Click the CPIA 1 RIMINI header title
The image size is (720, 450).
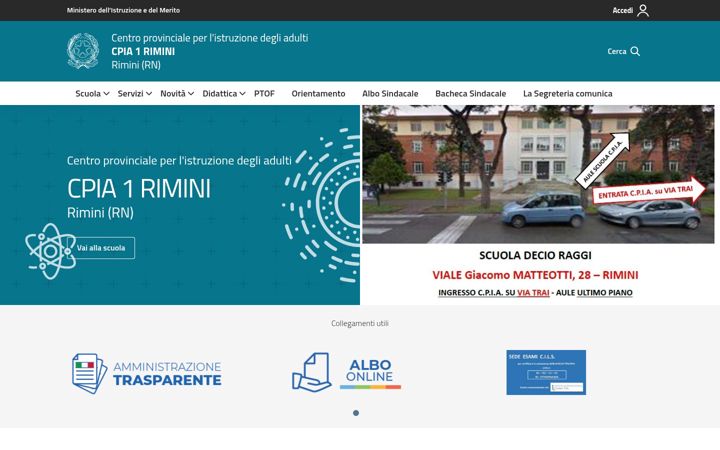(x=143, y=51)
